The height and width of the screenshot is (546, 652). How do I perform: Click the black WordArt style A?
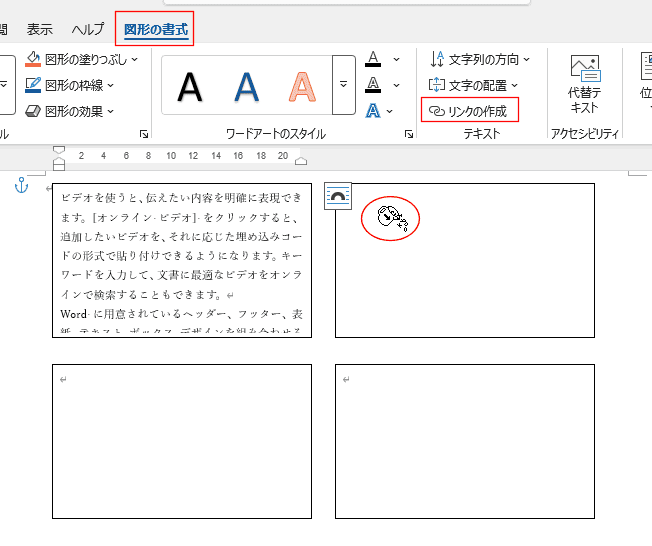(190, 86)
